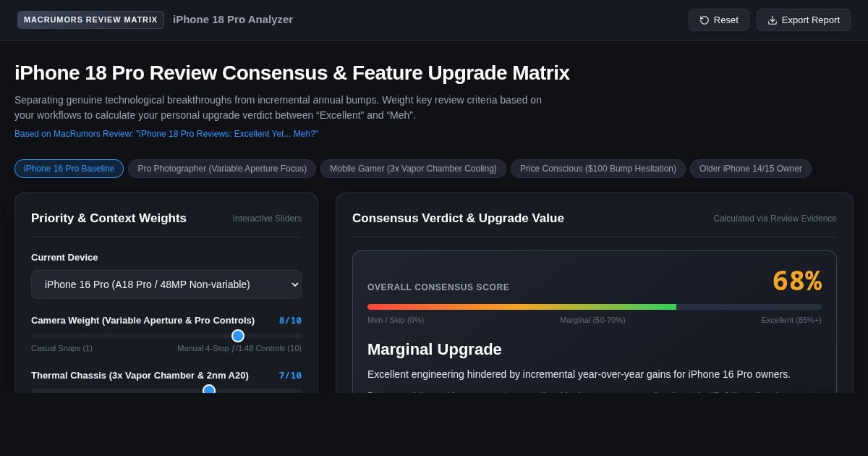Pick the Price Conscious preset chip
868x456 pixels.
point(598,169)
